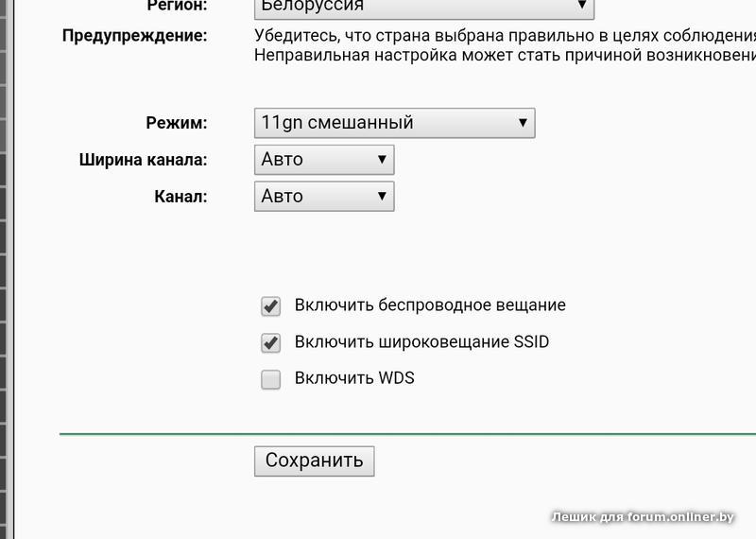
Task: Click the warning line starting with Убедитесь
Action: 505,36
